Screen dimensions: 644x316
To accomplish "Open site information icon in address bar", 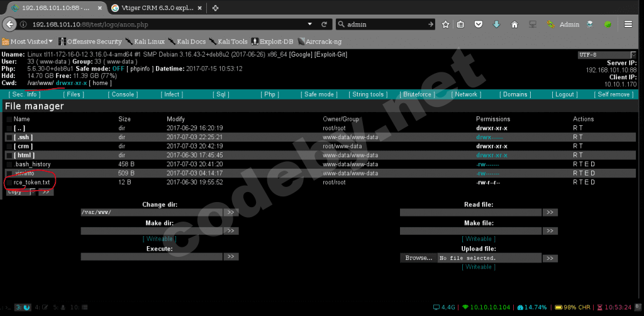I will pyautogui.click(x=23, y=25).
